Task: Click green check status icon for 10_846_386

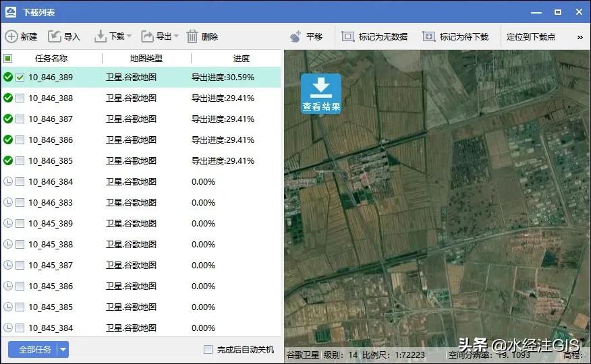Action: pos(8,140)
